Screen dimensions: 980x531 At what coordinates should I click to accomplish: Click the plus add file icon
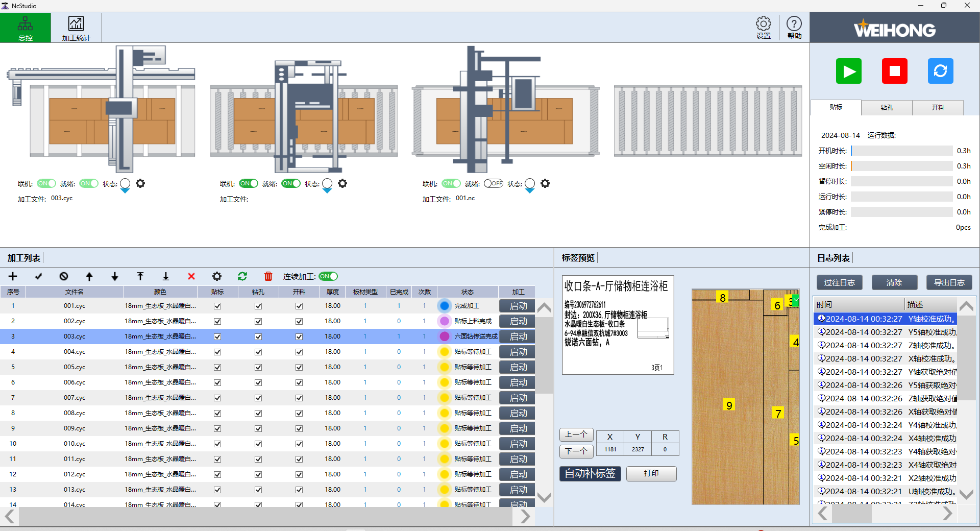[13, 276]
